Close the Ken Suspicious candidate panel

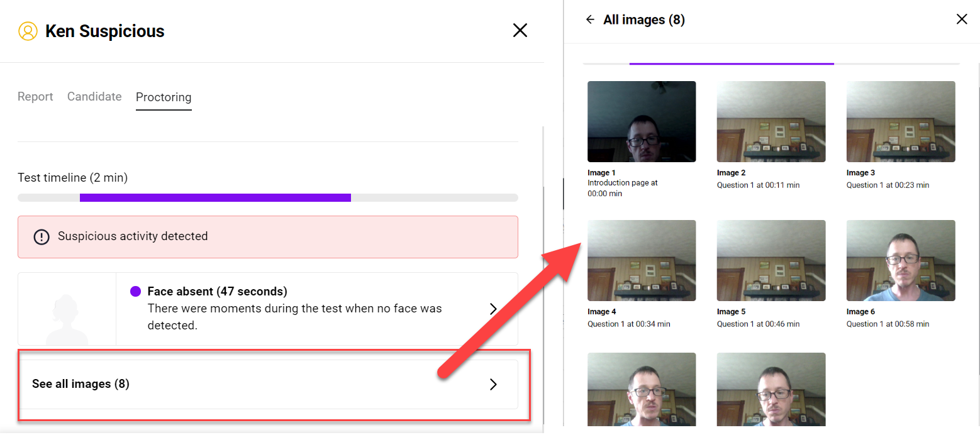click(520, 30)
